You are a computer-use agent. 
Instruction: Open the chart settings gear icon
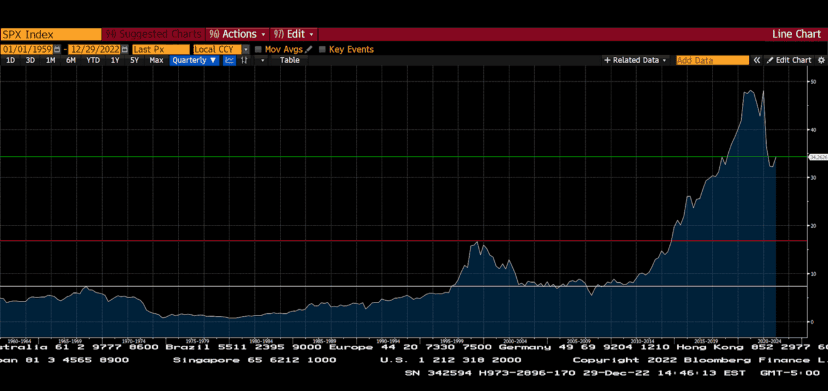[821, 60]
